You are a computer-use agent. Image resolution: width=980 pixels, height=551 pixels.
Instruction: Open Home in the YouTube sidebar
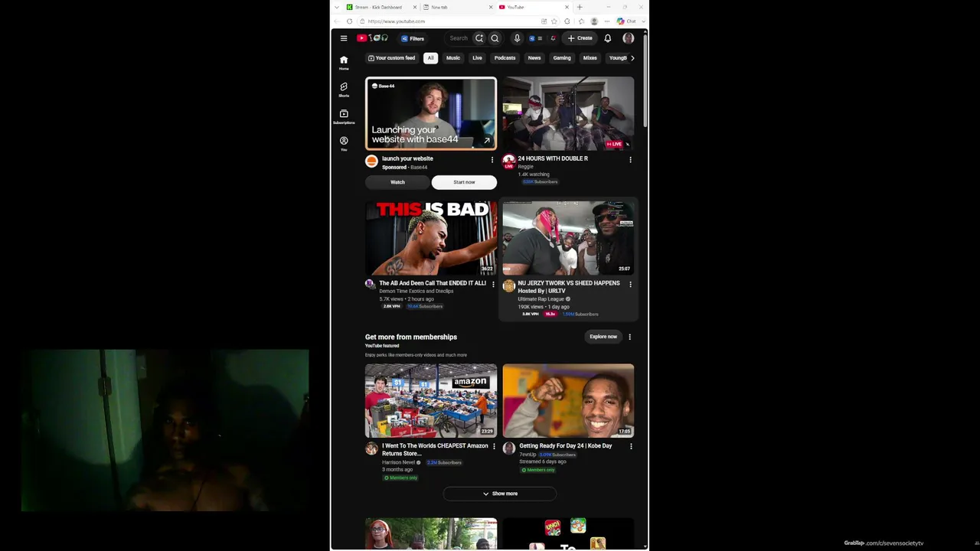[344, 62]
